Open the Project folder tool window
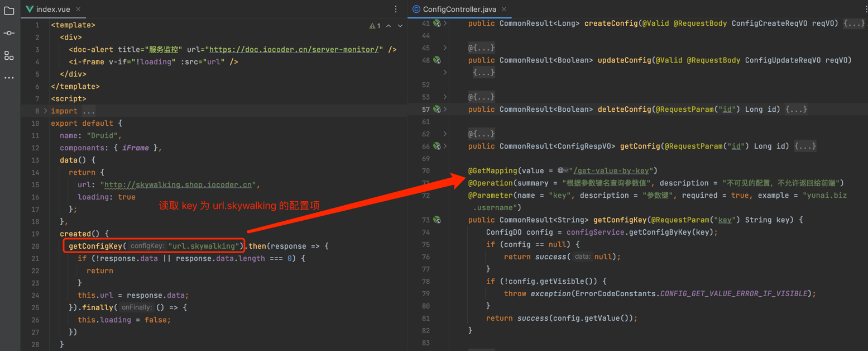868x351 pixels. click(x=9, y=11)
